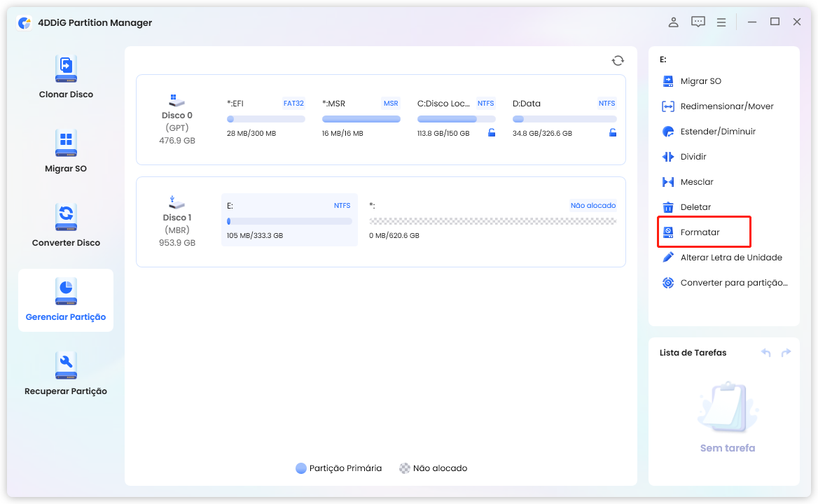Image resolution: width=818 pixels, height=504 pixels.
Task: Select Alterar Letra de Unidade
Action: [730, 258]
